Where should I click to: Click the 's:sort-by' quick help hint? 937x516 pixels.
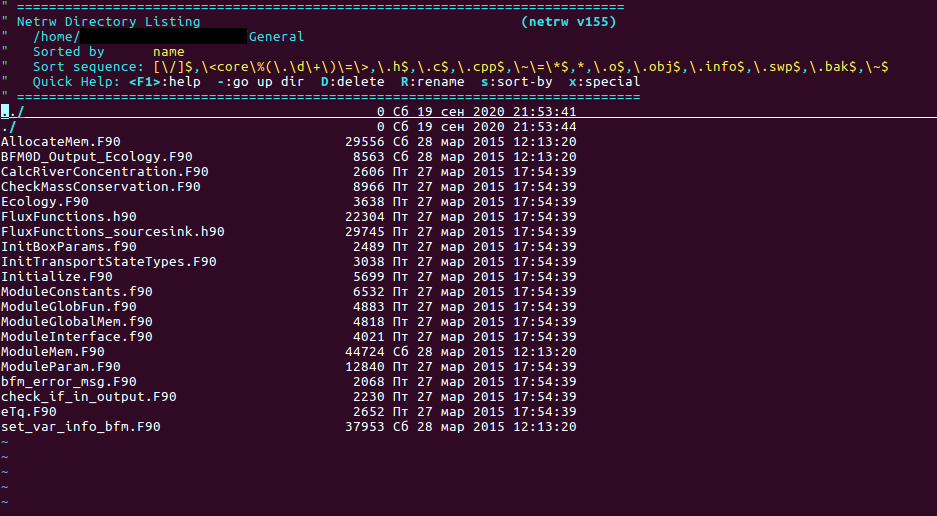517,81
